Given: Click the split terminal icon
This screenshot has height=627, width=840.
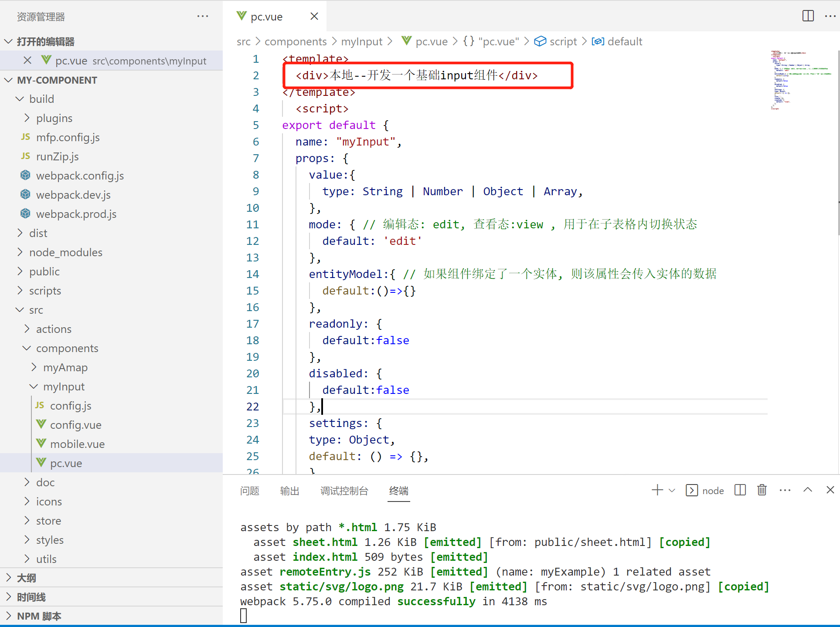Looking at the screenshot, I should click(740, 490).
